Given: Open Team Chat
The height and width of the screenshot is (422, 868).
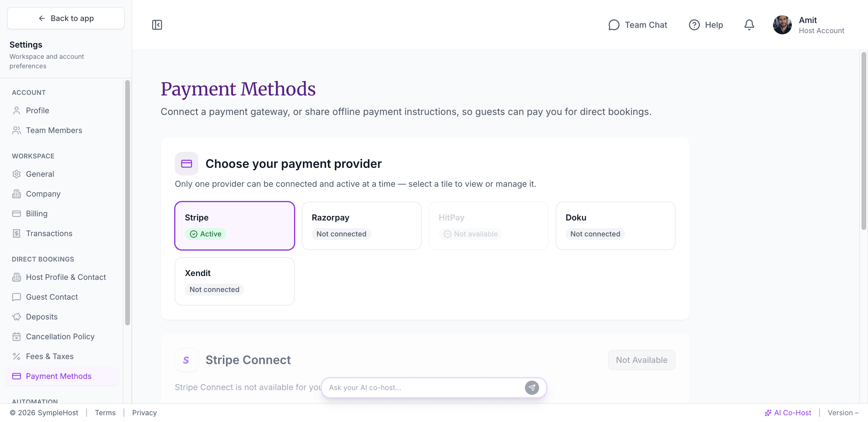Looking at the screenshot, I should coord(638,25).
